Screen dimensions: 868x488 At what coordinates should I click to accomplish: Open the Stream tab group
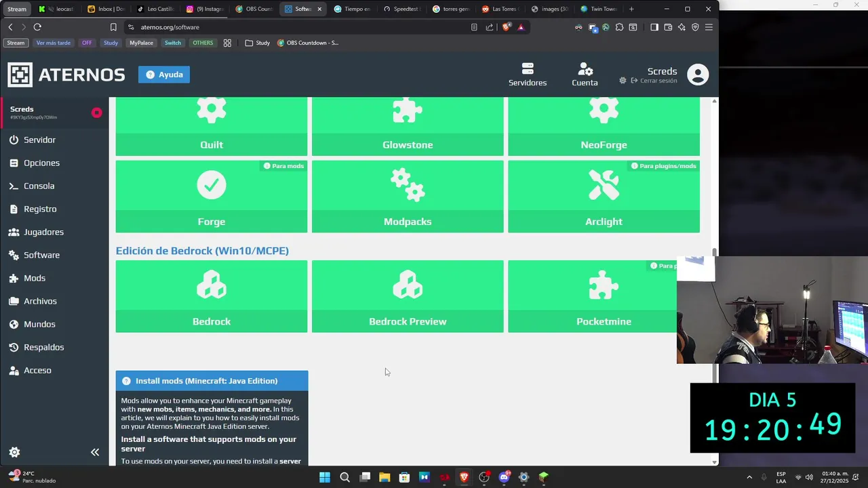17,9
